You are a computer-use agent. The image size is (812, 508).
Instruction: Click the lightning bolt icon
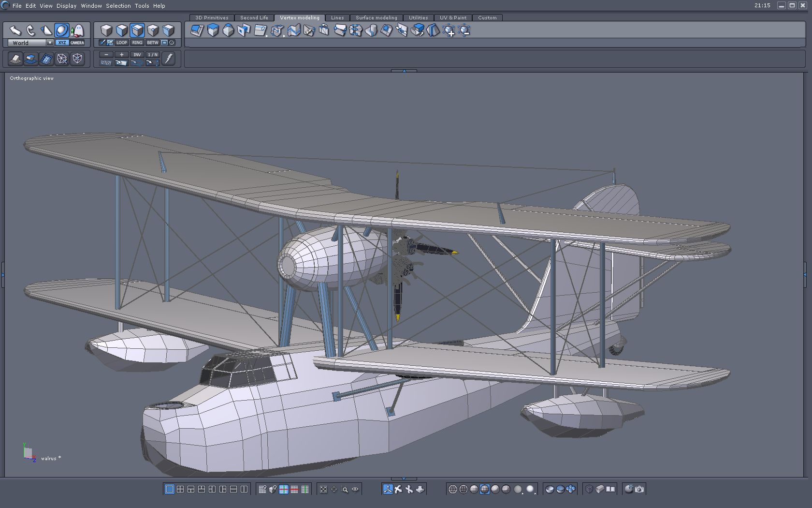tap(168, 59)
